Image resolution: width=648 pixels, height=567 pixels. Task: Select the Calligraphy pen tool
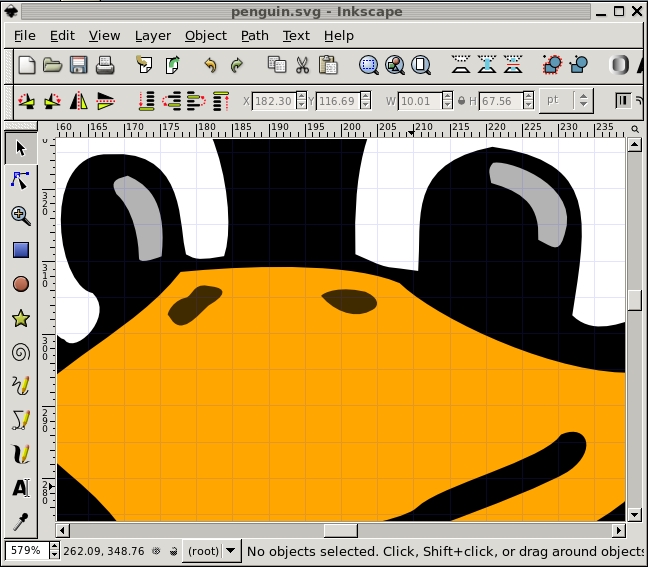tap(20, 454)
